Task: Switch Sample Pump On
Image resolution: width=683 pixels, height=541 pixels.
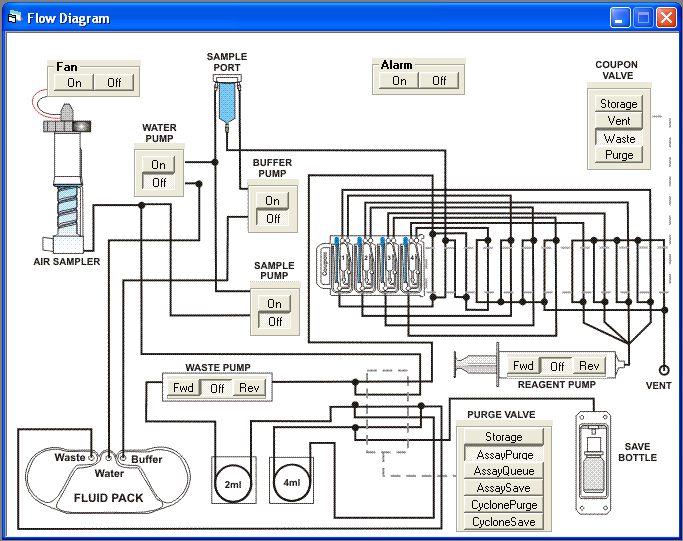Action: 274,304
